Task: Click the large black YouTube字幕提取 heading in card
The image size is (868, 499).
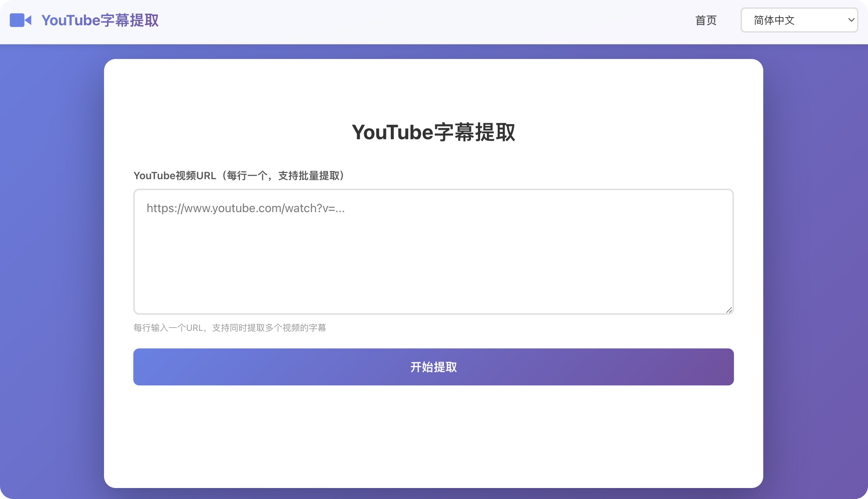Action: point(433,132)
